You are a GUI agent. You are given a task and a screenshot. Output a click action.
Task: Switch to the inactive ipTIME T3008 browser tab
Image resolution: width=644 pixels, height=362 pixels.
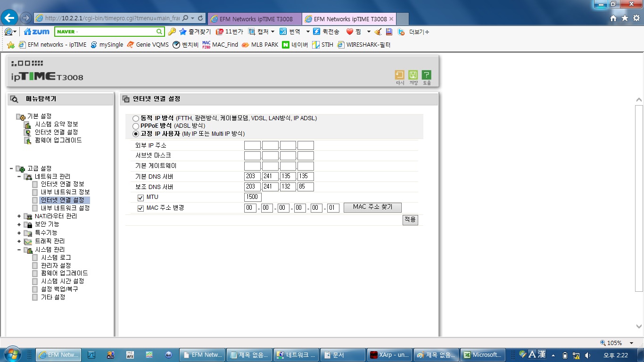[x=254, y=19]
